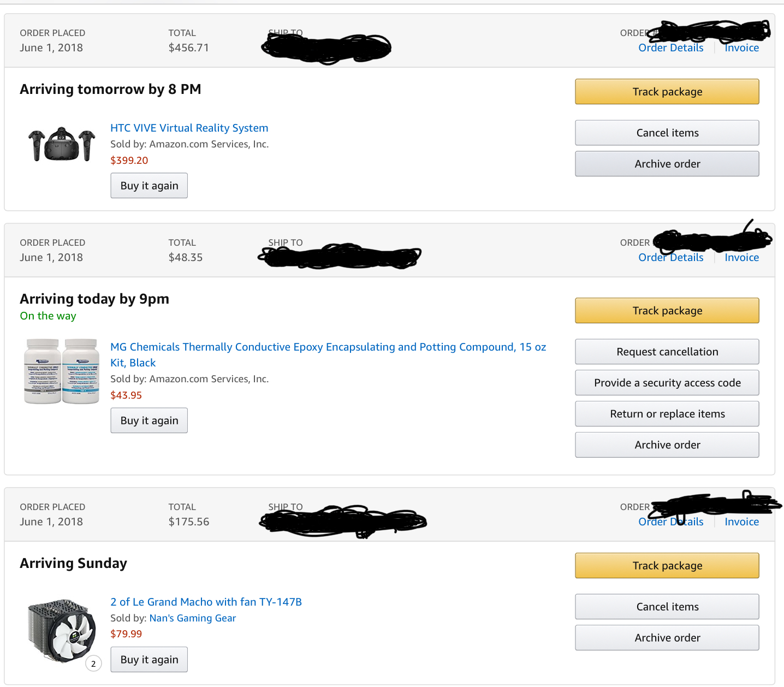This screenshot has width=784, height=687.
Task: Buy the MG Chemicals epoxy again
Action: [149, 421]
